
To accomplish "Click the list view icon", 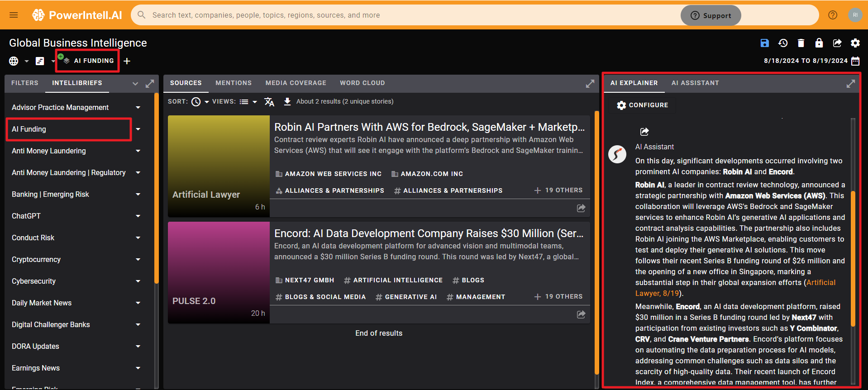I will [244, 102].
